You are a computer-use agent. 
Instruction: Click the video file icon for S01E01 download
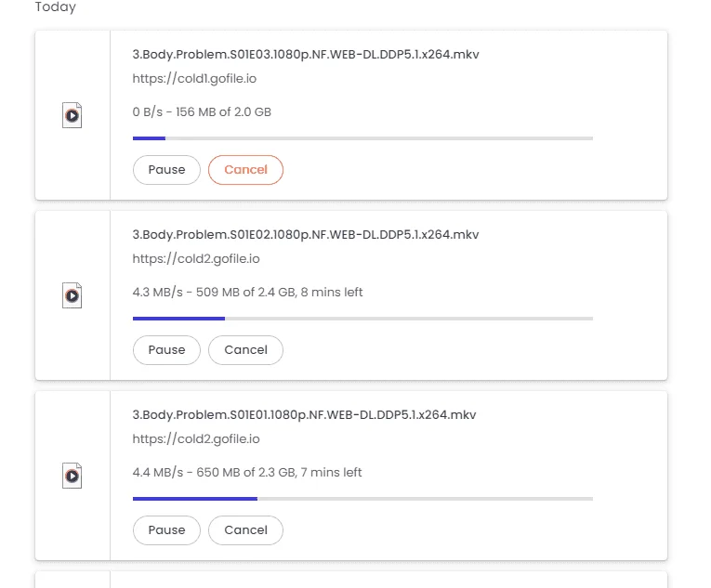pos(72,476)
